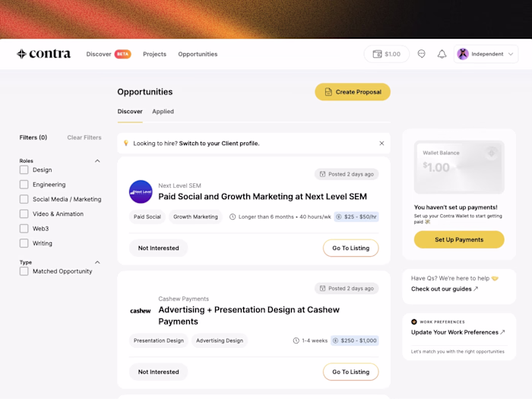Click the wallet $1.00 balance button
Screen dimensions: 532x399
[387, 54]
